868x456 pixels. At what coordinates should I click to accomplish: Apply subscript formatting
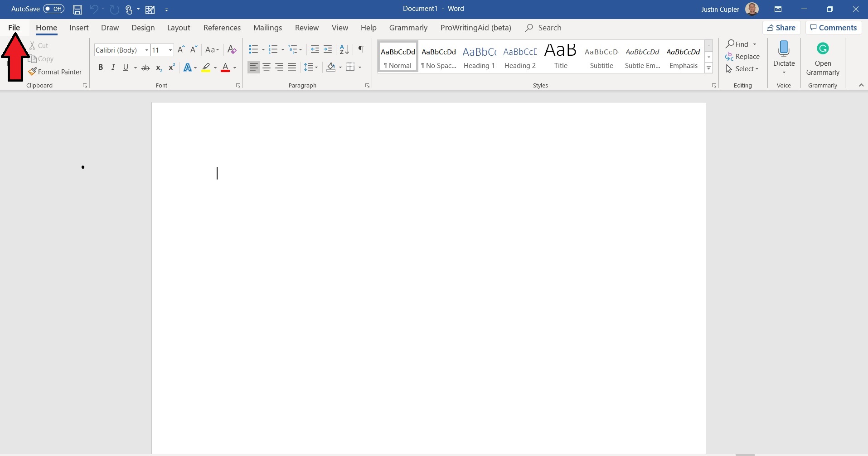(x=159, y=68)
